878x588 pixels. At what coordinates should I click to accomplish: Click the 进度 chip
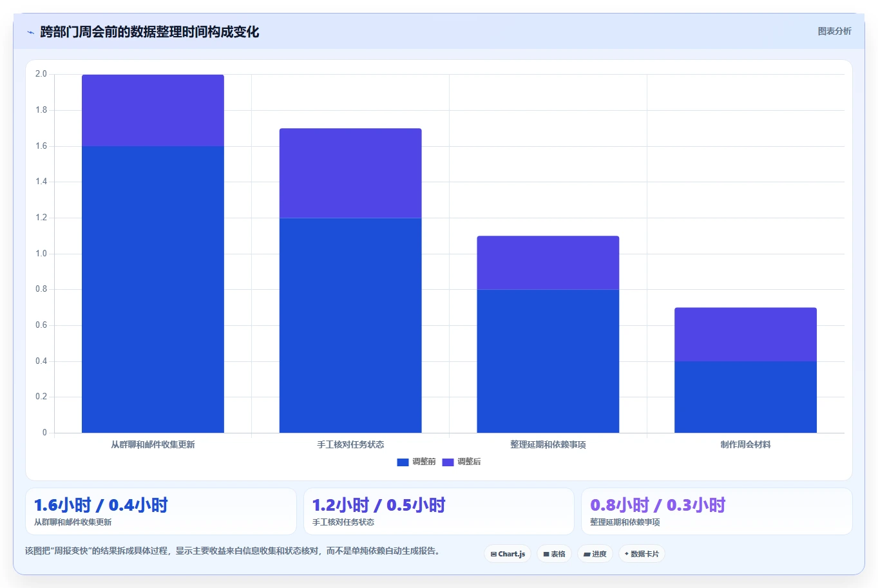[595, 554]
